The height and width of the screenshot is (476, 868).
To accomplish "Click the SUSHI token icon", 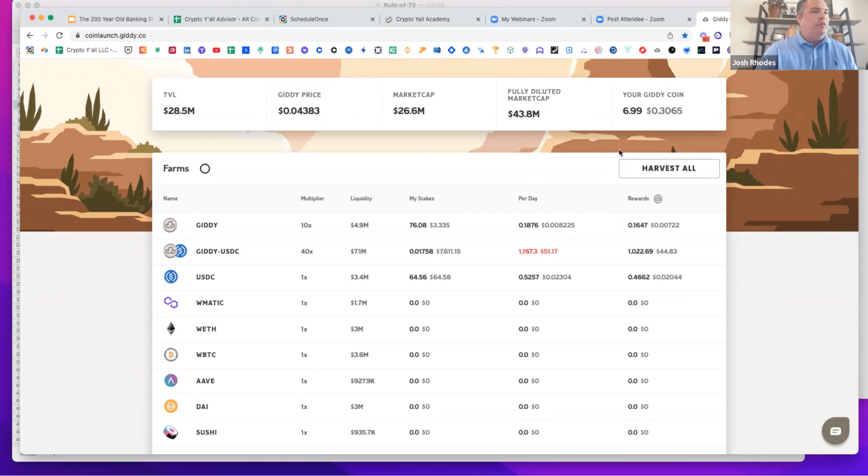I will pos(171,432).
